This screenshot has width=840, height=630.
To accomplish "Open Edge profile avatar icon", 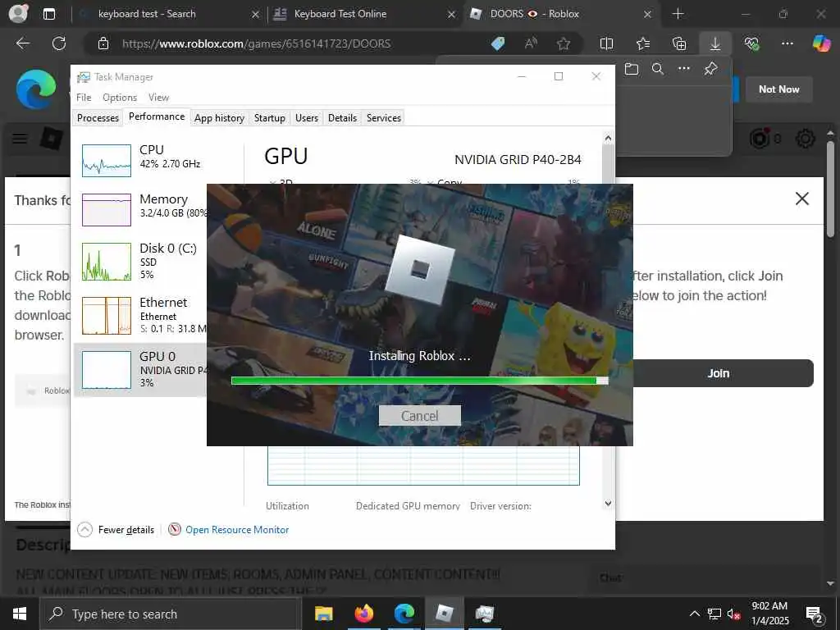I will [18, 14].
